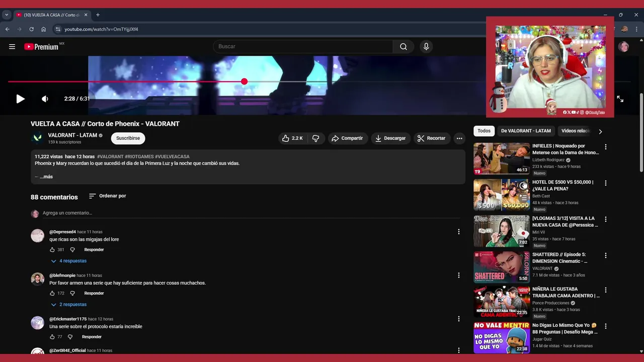The image size is (644, 362).
Task: Go back in browser history
Action: (x=8, y=29)
